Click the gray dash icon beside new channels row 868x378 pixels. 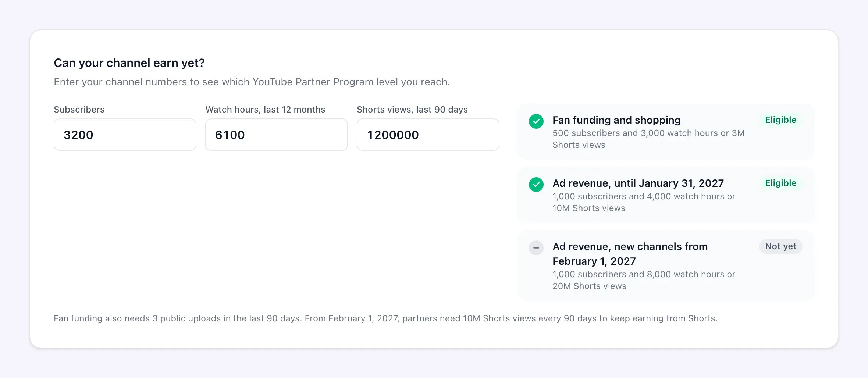pos(536,248)
